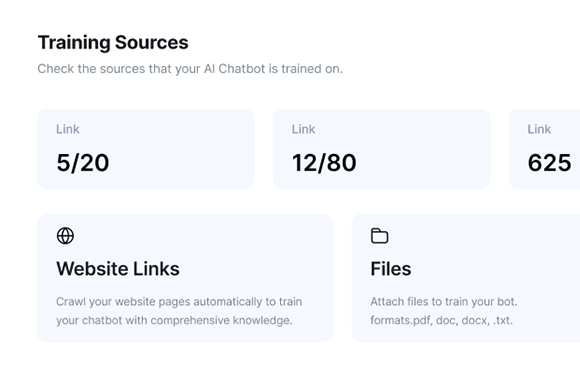Viewport: 580px width, 380px height.
Task: Open the Files training source card
Action: (x=466, y=278)
